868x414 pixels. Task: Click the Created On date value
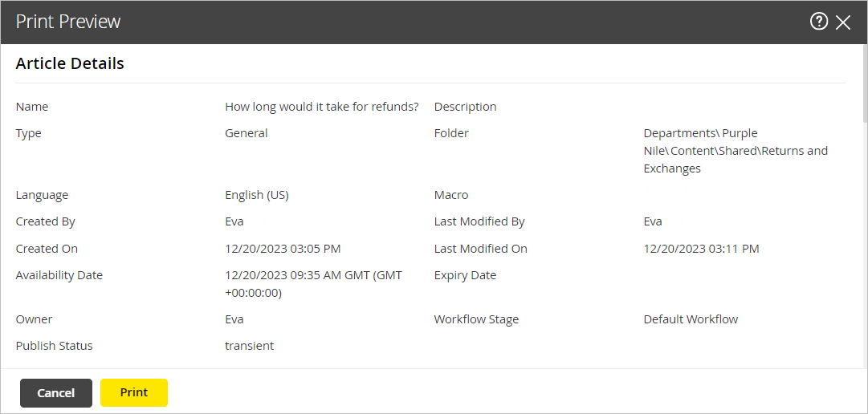click(283, 249)
